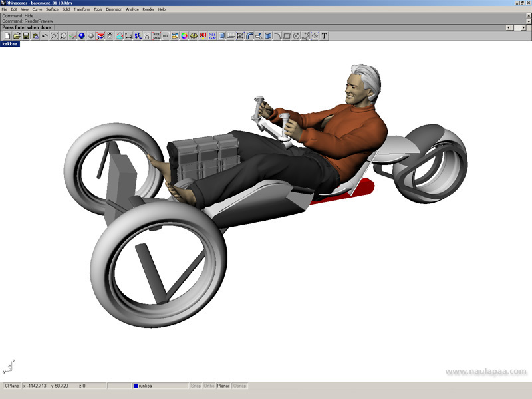Click the kakkaa viewport title
Image resolution: width=532 pixels, height=399 pixels.
(9, 43)
